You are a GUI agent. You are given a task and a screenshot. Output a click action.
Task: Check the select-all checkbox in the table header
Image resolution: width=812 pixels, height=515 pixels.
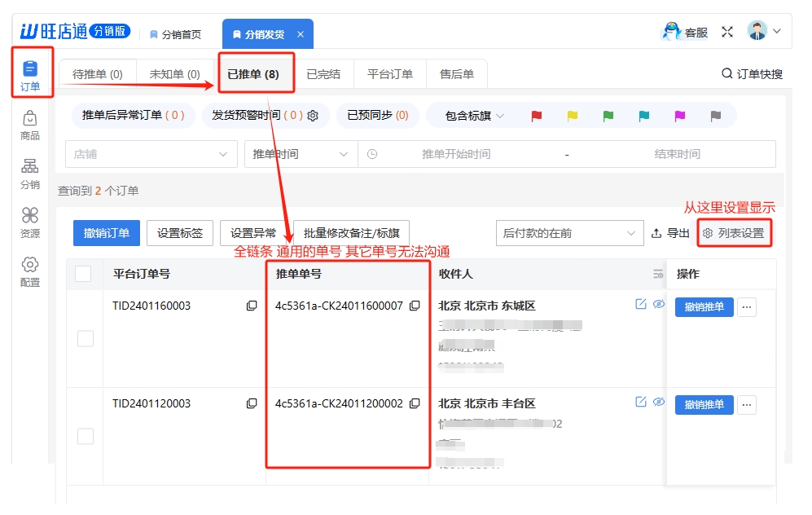83,274
